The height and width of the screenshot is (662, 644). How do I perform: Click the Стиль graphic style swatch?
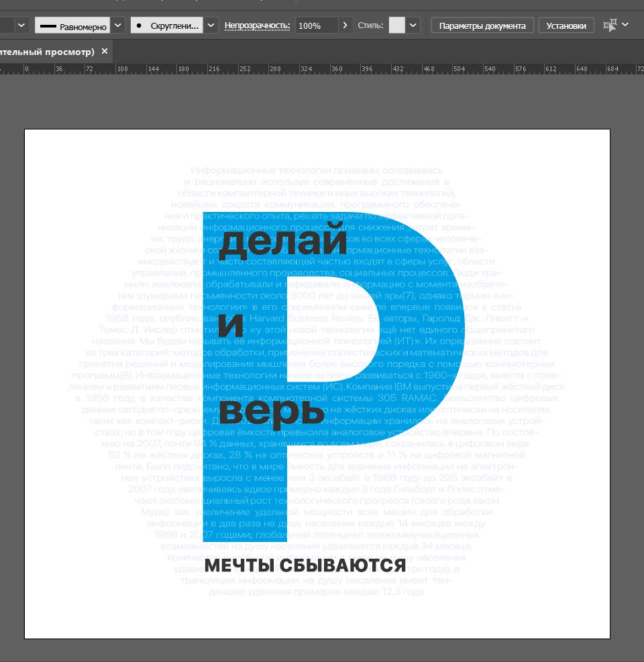pos(396,25)
